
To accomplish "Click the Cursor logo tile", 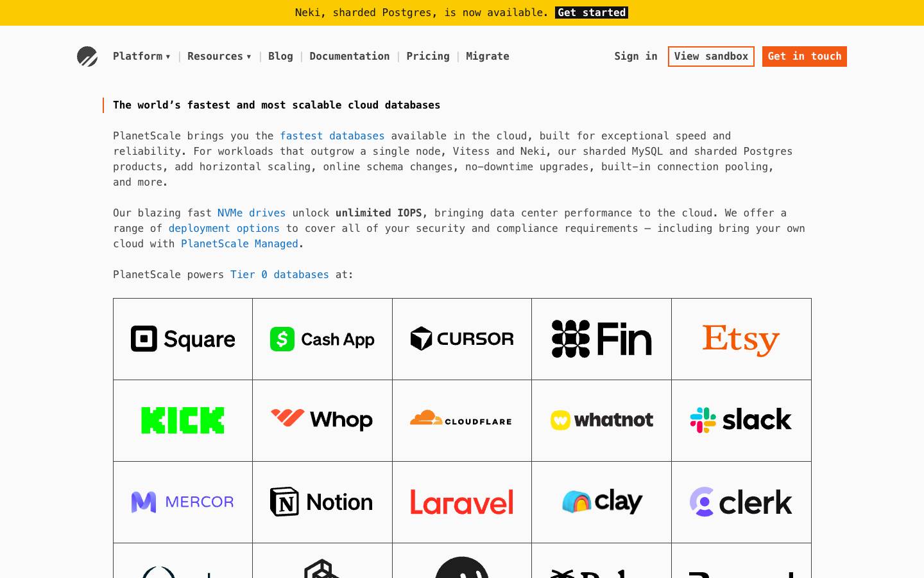I will coord(462,339).
